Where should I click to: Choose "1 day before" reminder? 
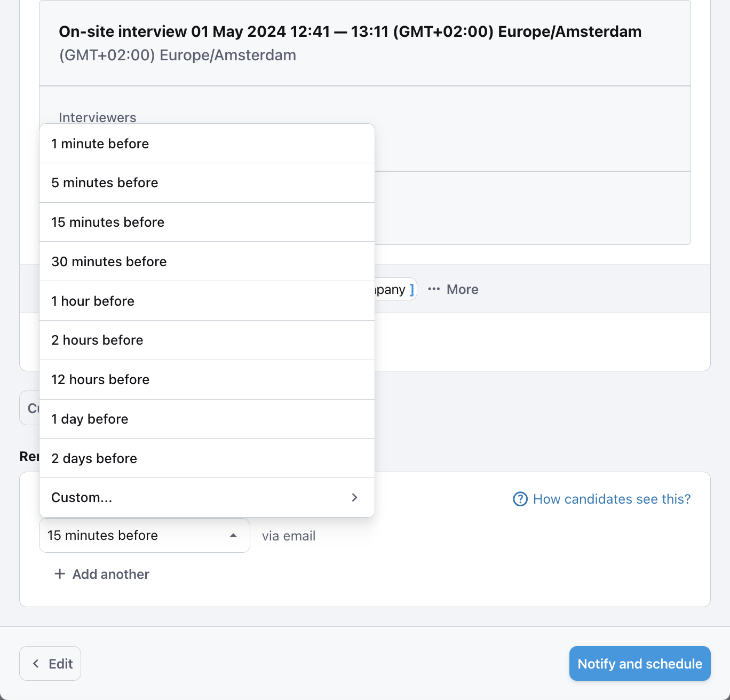tap(207, 419)
